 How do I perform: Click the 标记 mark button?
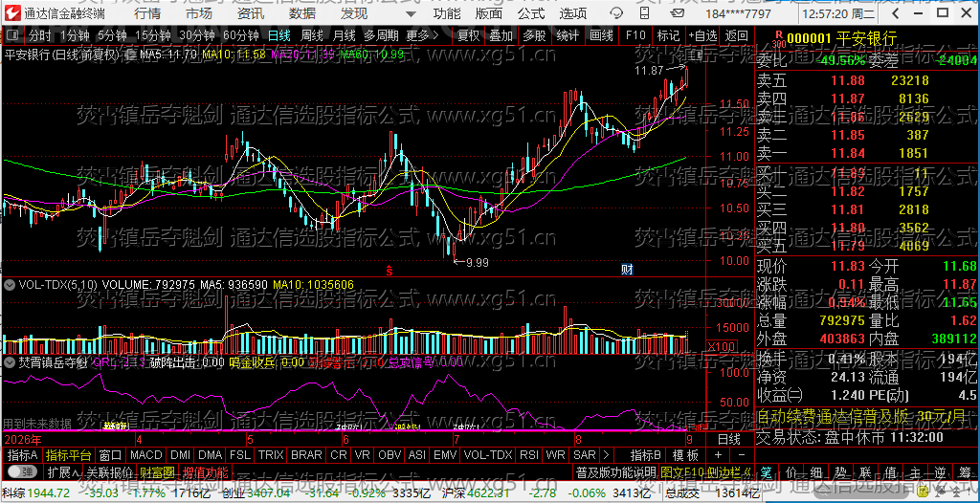click(667, 35)
